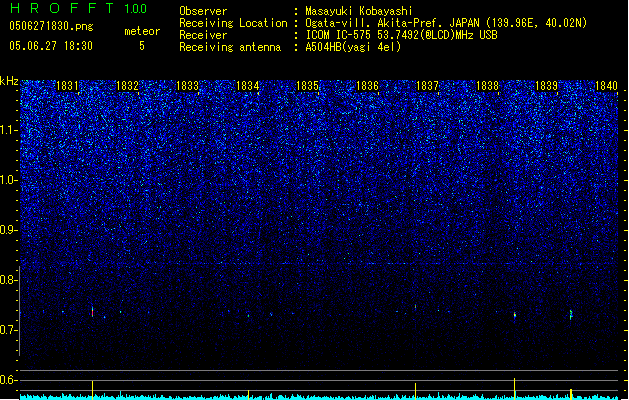The width and height of the screenshot is (629, 400).
Task: Select filename 0506271830.png
Action: [51, 27]
